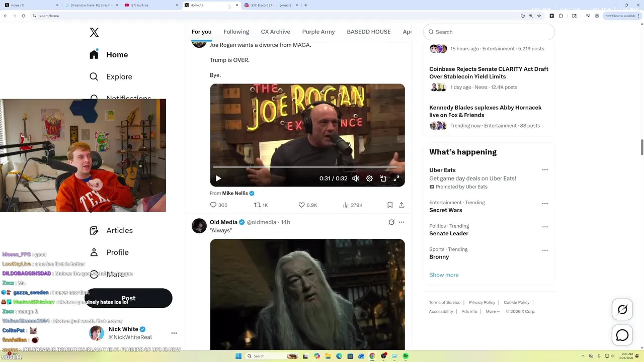
Task: Open Spotify from the taskbar
Action: tap(406, 356)
